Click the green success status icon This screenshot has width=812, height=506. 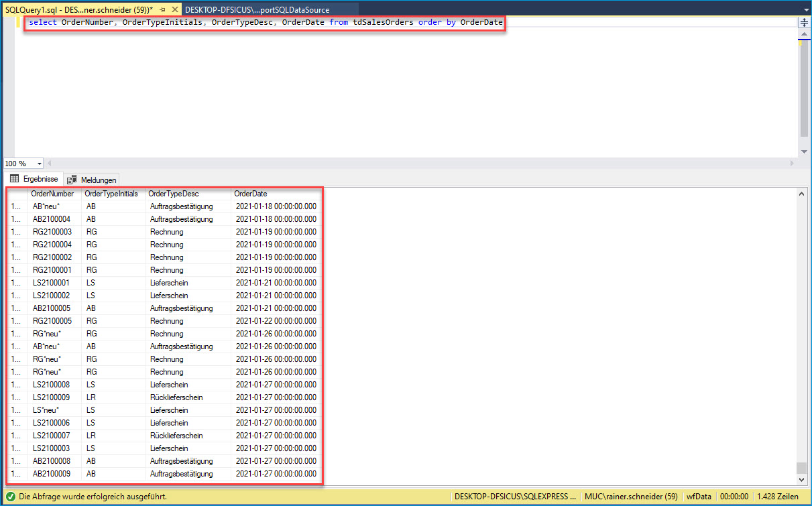(11, 497)
